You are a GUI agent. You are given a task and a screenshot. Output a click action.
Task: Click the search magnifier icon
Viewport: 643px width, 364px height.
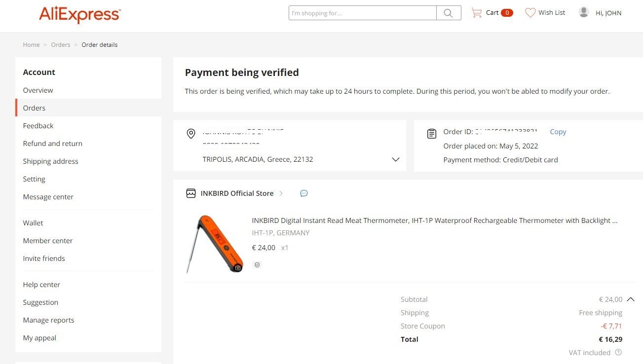coord(449,13)
